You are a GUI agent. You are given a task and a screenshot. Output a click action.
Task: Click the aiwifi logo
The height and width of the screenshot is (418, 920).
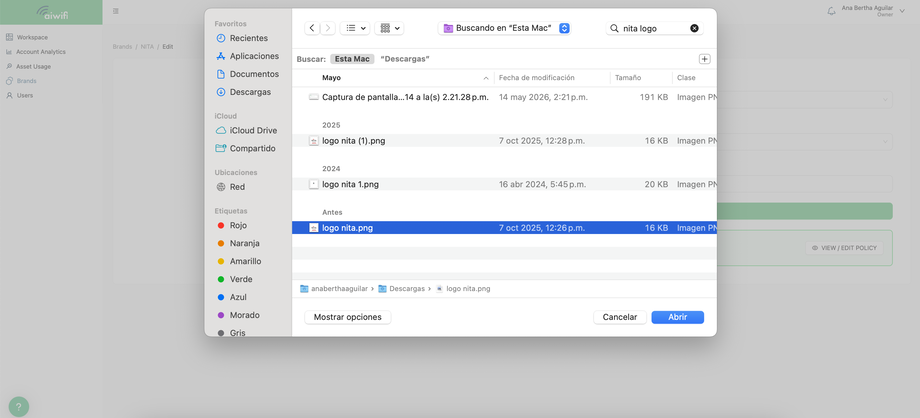pos(52,12)
